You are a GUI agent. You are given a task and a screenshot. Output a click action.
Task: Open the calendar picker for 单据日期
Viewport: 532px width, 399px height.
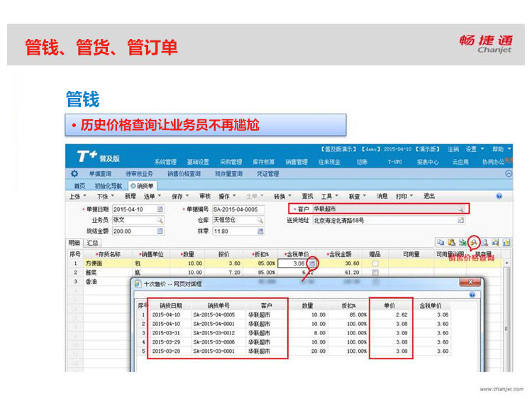(160, 209)
